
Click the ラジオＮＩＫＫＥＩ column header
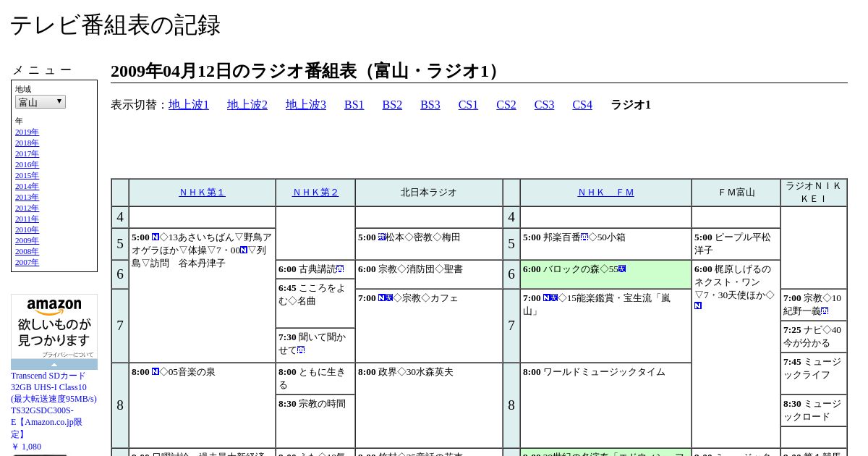coord(814,193)
